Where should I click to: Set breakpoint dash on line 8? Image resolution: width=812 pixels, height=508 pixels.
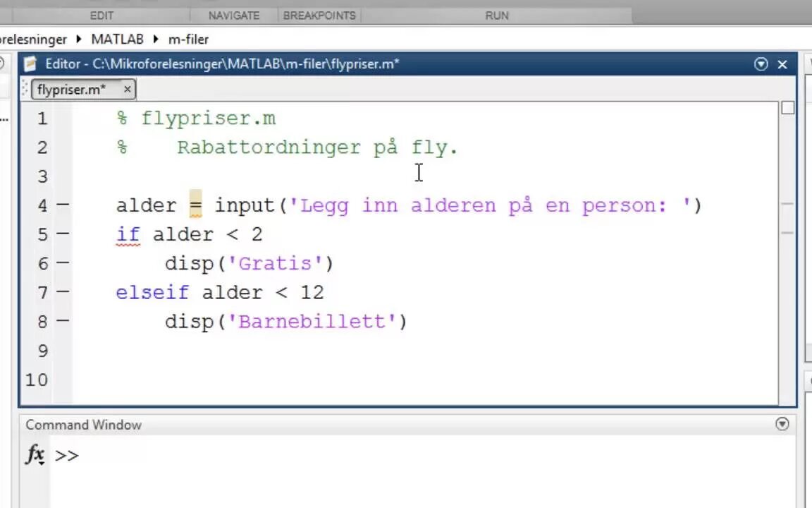[63, 321]
